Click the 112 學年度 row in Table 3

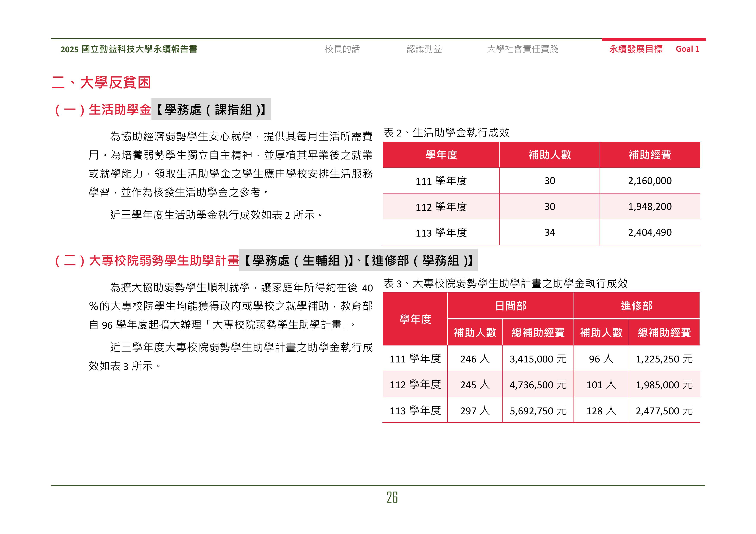(x=415, y=384)
